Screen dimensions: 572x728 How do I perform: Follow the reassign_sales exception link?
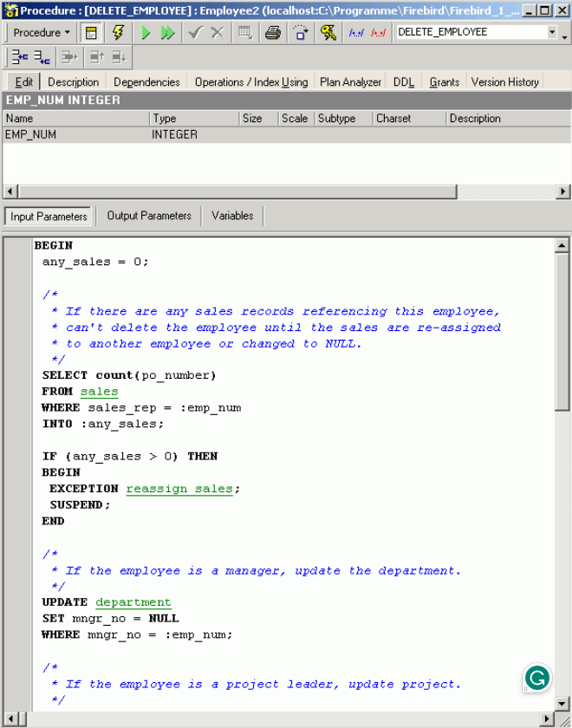(x=179, y=489)
